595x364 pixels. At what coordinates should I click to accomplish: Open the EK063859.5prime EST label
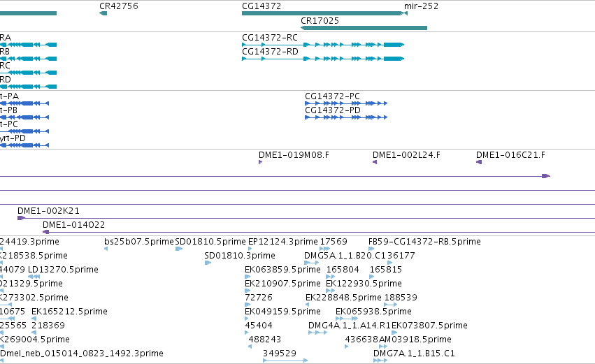(x=282, y=270)
